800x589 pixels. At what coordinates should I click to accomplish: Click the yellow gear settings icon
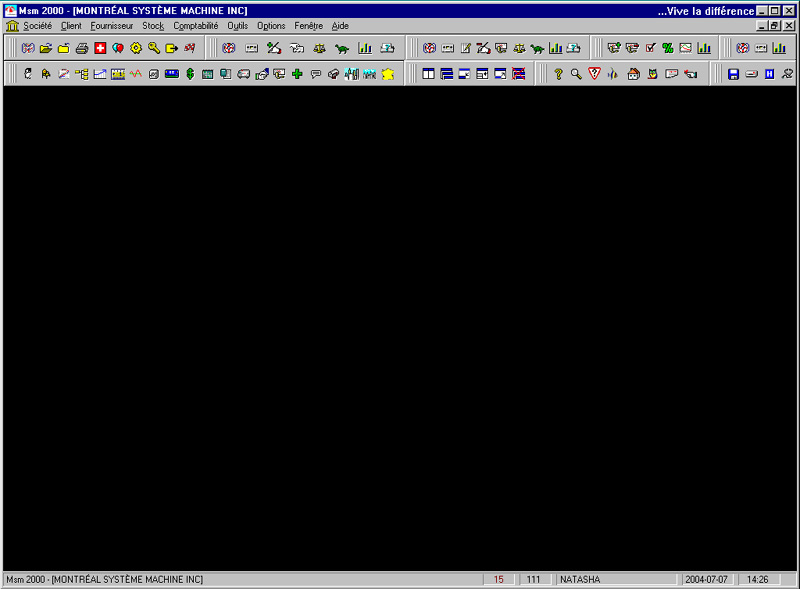(136, 48)
